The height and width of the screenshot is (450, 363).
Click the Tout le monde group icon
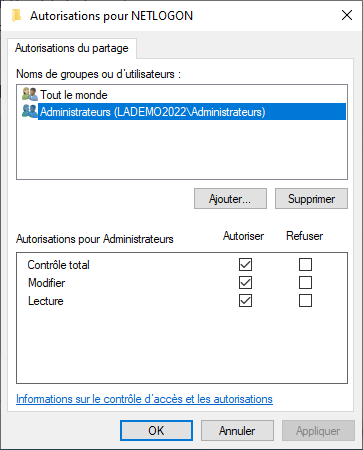click(x=30, y=95)
